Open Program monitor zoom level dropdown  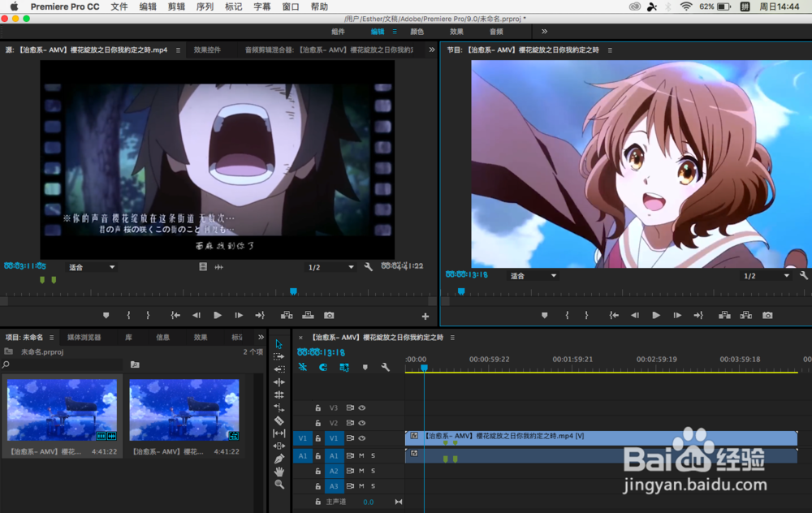pyautogui.click(x=533, y=276)
